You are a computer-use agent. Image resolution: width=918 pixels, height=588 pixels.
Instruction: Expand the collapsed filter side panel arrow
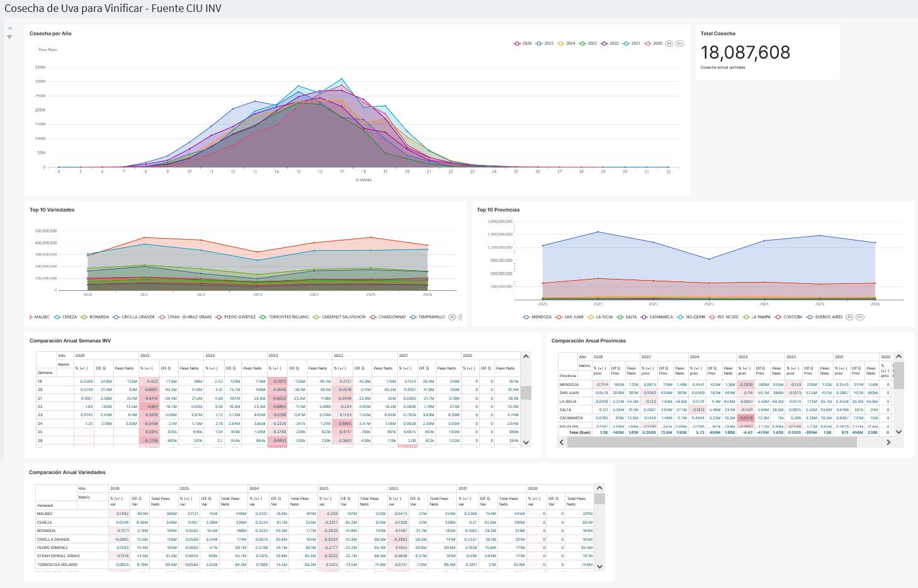[x=9, y=28]
